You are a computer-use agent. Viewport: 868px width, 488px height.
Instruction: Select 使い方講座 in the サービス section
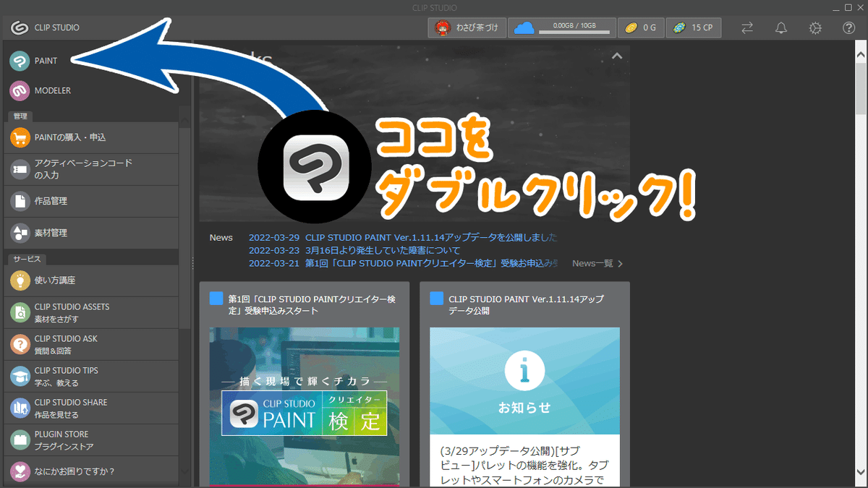pos(90,281)
